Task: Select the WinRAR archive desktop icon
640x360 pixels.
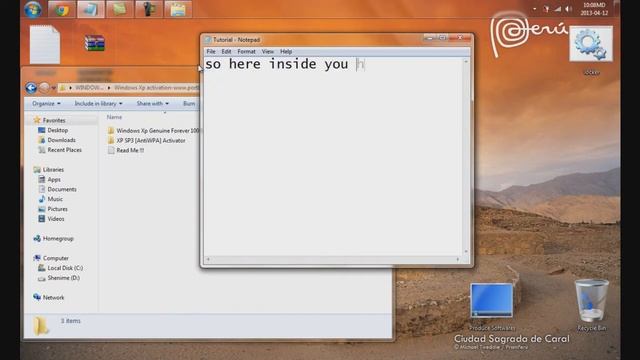Action: [95, 43]
